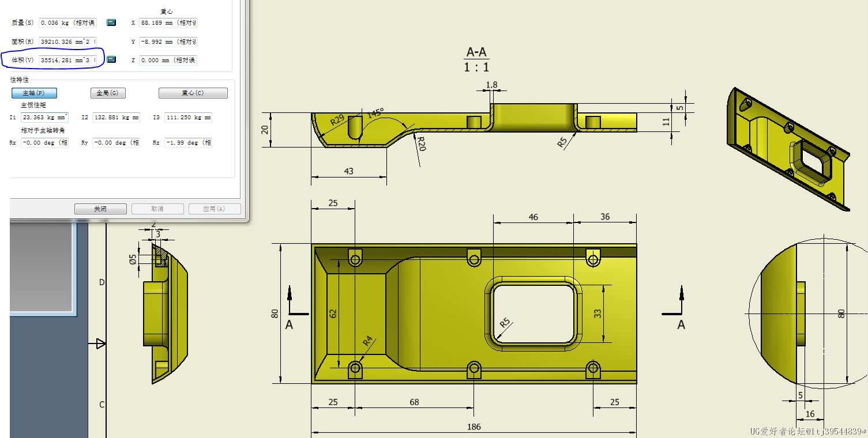Select the R20 radius dimension
This screenshot has width=868, height=438.
coord(421,143)
